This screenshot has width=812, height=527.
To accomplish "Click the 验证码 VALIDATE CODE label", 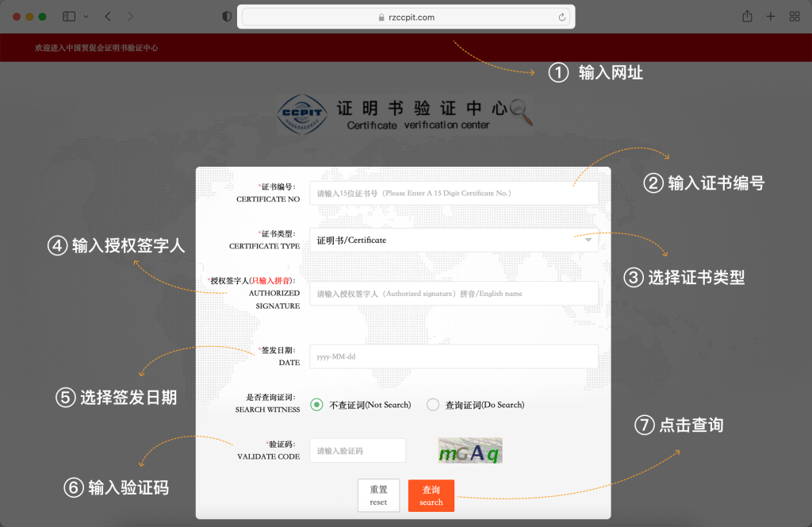I will [x=268, y=450].
